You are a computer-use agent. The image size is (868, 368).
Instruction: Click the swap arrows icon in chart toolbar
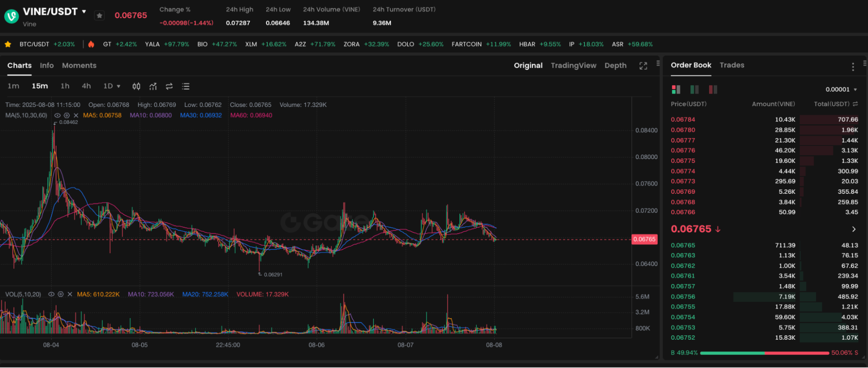[169, 86]
